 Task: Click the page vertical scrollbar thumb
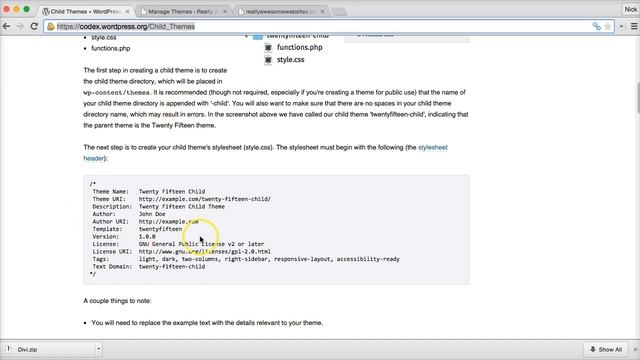pos(638,98)
